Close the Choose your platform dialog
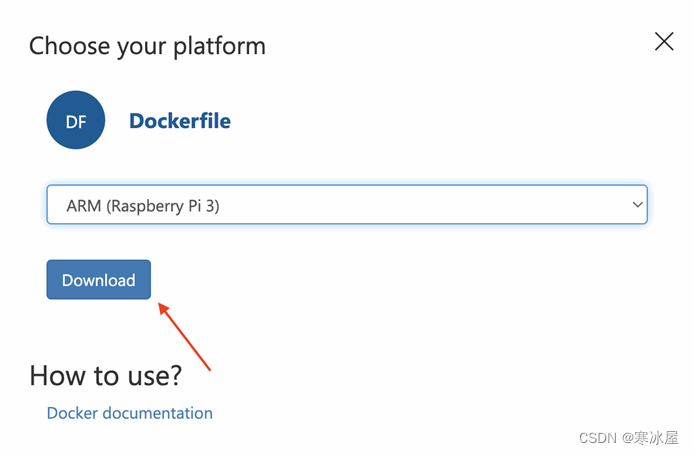Image resolution: width=694 pixels, height=455 pixels. [664, 41]
